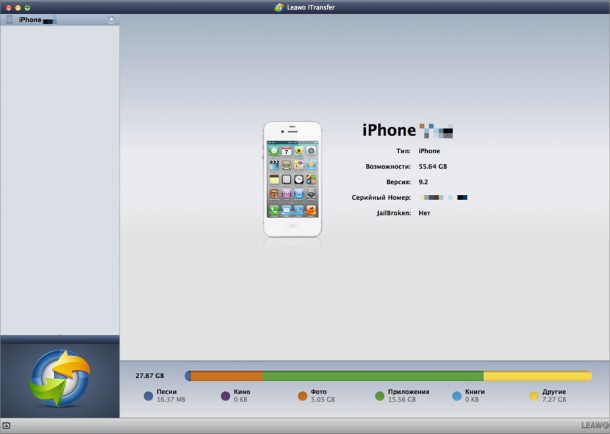Click the light blue Книги legend dot
This screenshot has height=434, width=610.
[x=457, y=396]
